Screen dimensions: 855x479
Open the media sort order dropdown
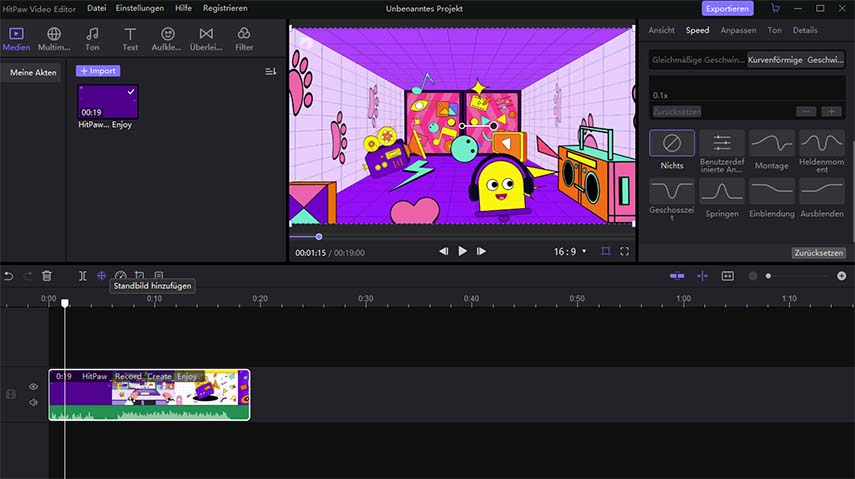(x=270, y=72)
